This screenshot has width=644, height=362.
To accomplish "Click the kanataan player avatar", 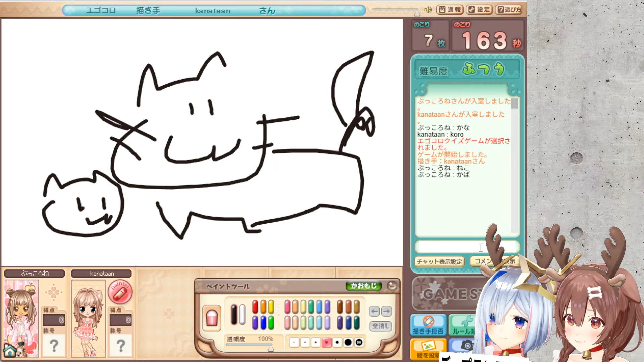I will click(88, 318).
